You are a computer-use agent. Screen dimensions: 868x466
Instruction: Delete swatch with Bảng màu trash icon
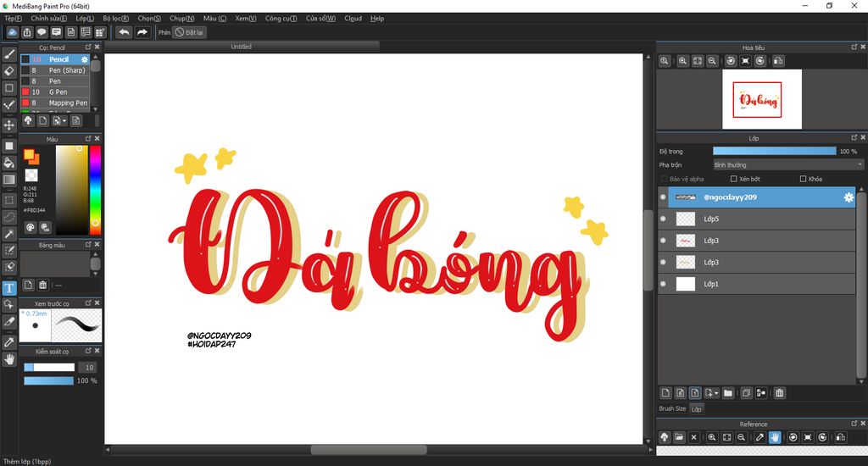tap(42, 285)
